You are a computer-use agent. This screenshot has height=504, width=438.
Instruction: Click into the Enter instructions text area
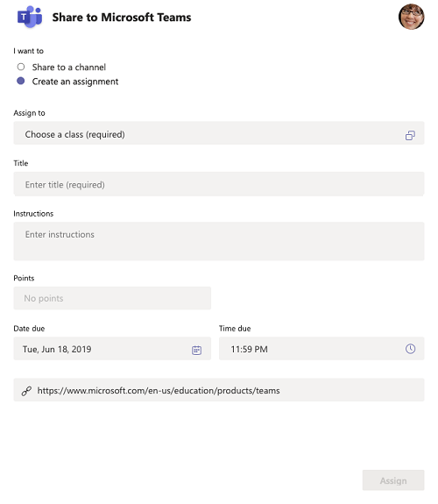218,241
